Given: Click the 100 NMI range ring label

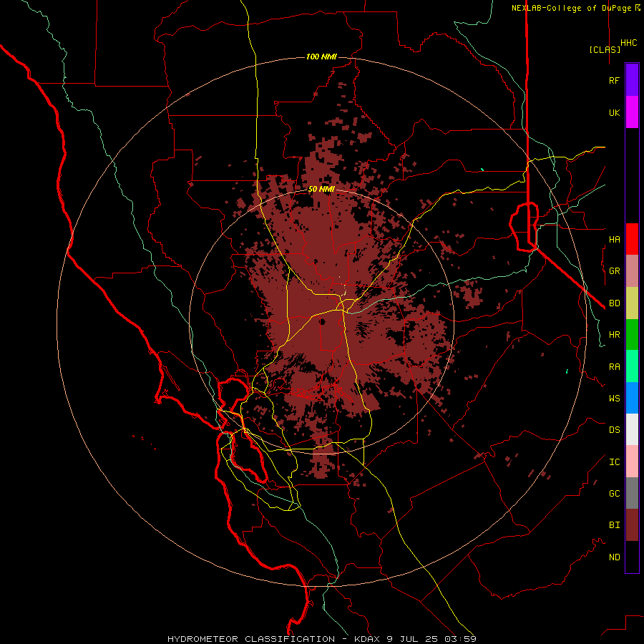Looking at the screenshot, I should [x=321, y=57].
